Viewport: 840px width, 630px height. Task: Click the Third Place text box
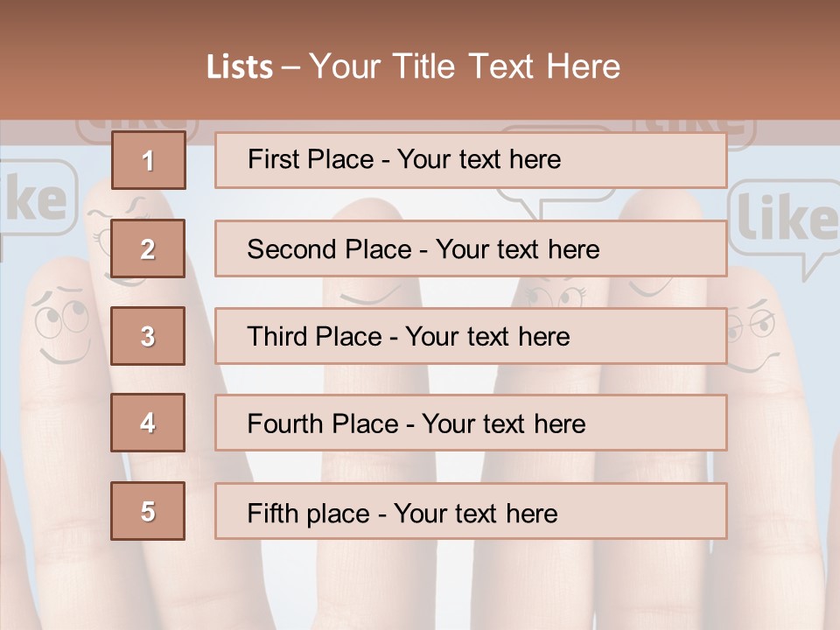pyautogui.click(x=471, y=336)
